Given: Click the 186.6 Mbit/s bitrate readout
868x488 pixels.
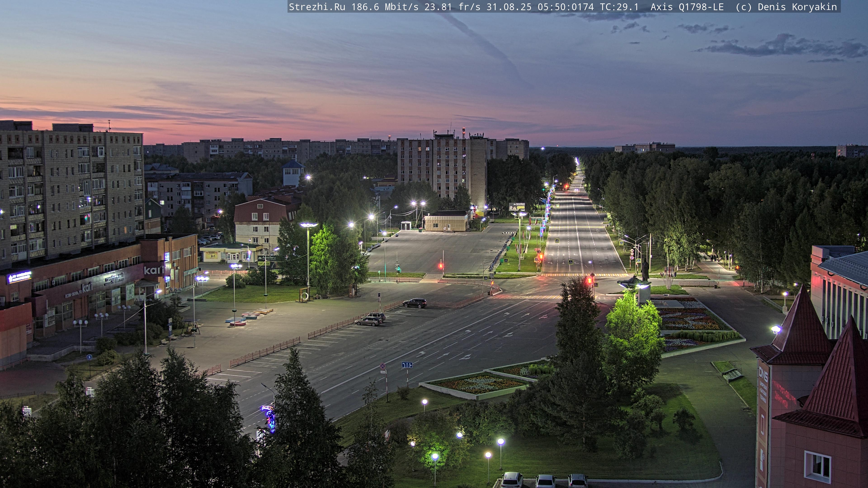Looking at the screenshot, I should [x=385, y=7].
